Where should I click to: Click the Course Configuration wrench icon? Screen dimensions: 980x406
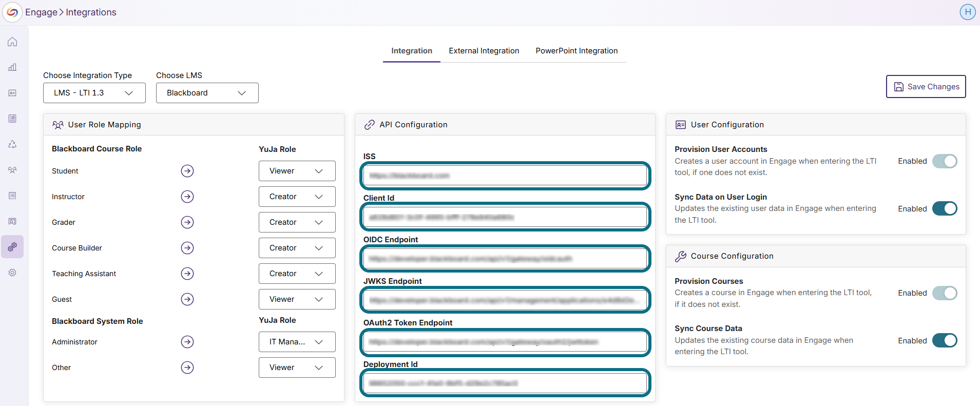681,256
